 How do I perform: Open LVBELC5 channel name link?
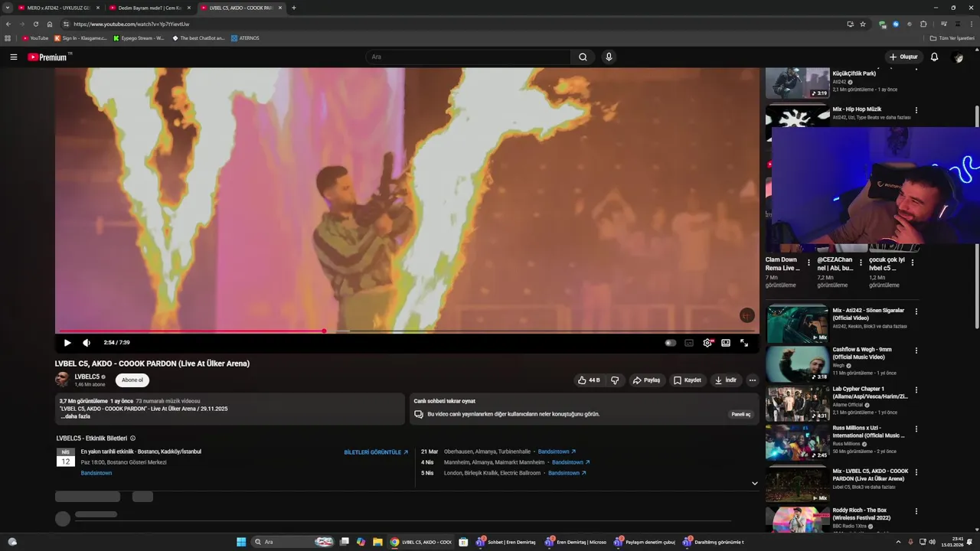click(87, 377)
